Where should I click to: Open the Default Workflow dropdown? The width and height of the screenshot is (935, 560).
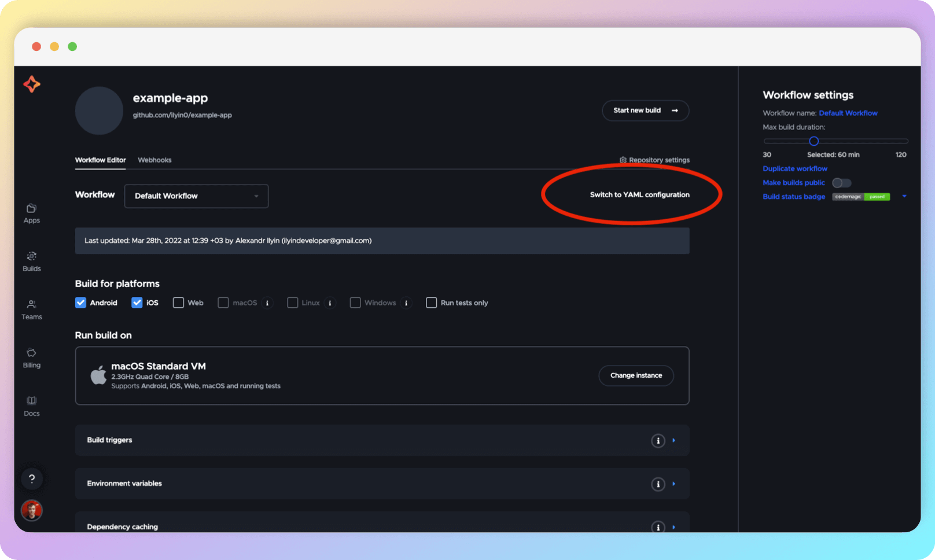pos(196,196)
